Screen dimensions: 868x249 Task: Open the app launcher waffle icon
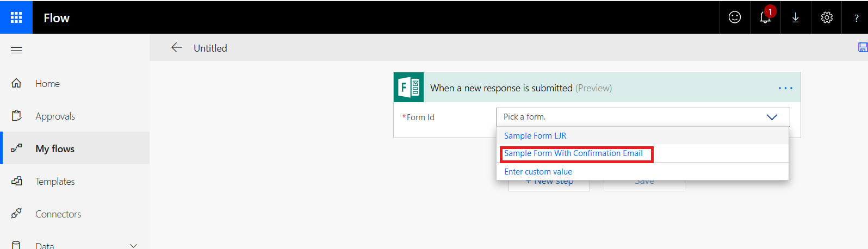pos(16,17)
